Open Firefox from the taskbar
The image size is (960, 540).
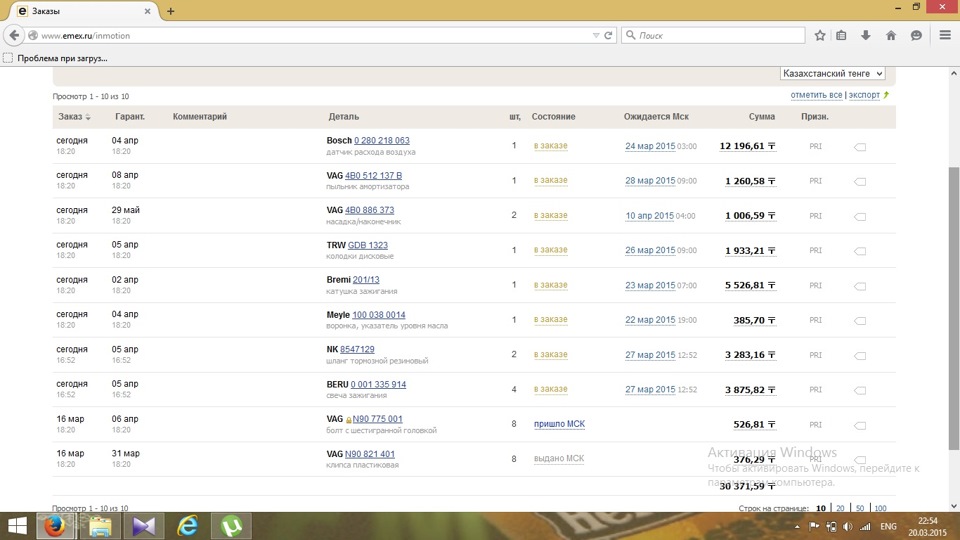54,527
